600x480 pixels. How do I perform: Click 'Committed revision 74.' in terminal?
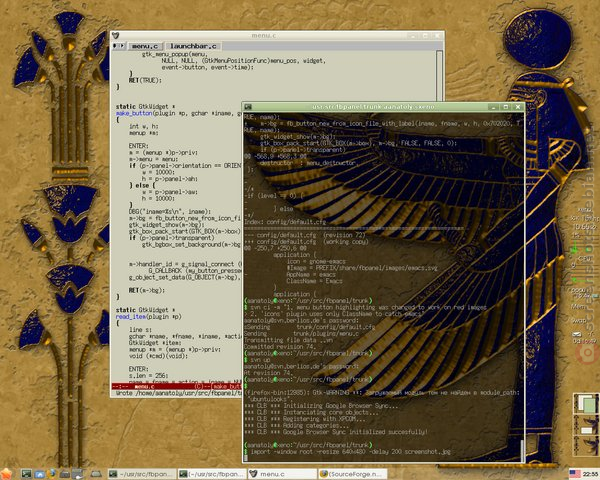coord(279,346)
